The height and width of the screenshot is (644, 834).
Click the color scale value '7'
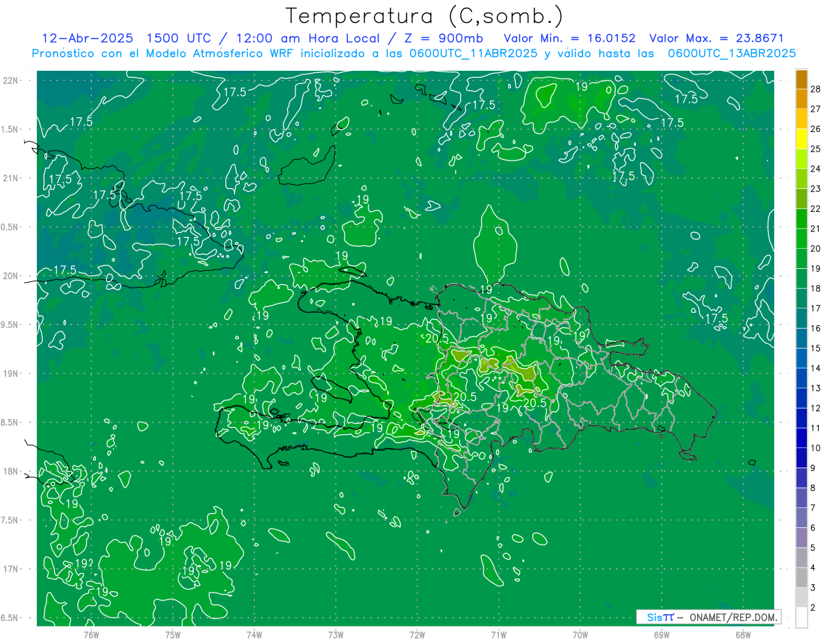point(813,508)
